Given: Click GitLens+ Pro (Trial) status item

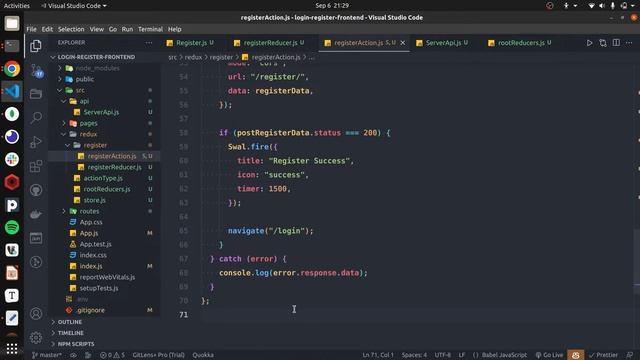Looking at the screenshot, I should tap(158, 355).
